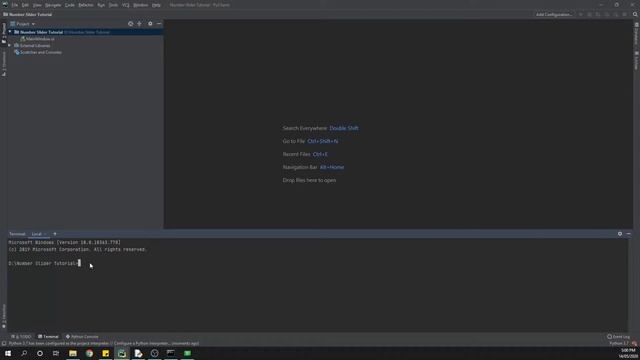This screenshot has width=640, height=360.
Task: Select the MainWindow.ui file
Action: coord(37,39)
